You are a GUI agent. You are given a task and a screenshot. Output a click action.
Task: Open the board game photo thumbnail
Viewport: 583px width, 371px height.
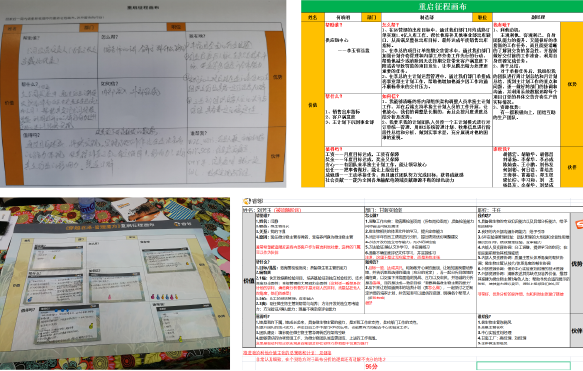[115, 283]
